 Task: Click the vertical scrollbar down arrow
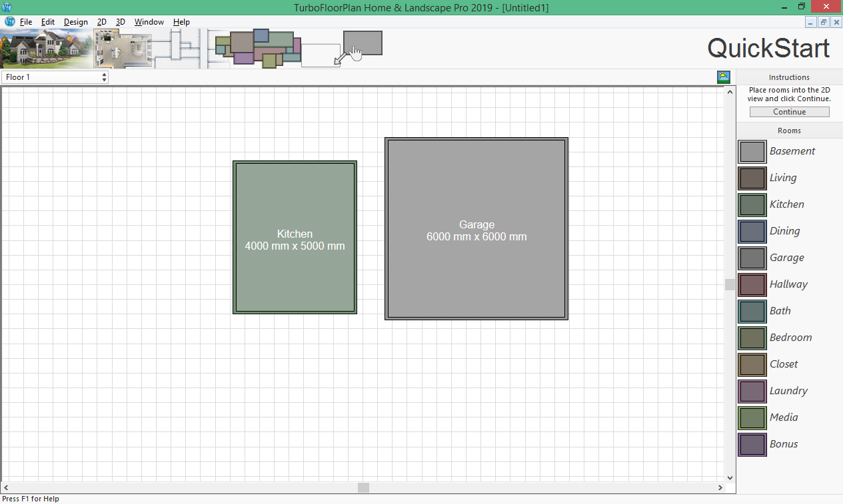(x=730, y=477)
